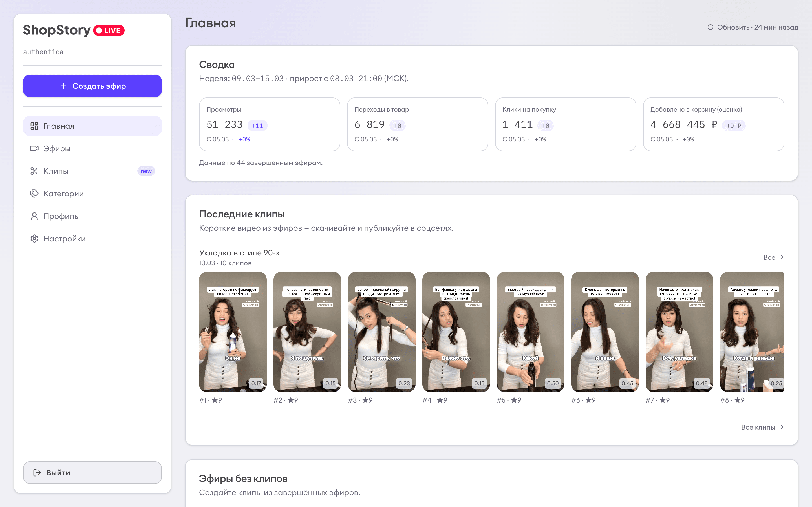Open Настройки via the gear icon
Image resolution: width=812 pixels, height=507 pixels.
[34, 238]
